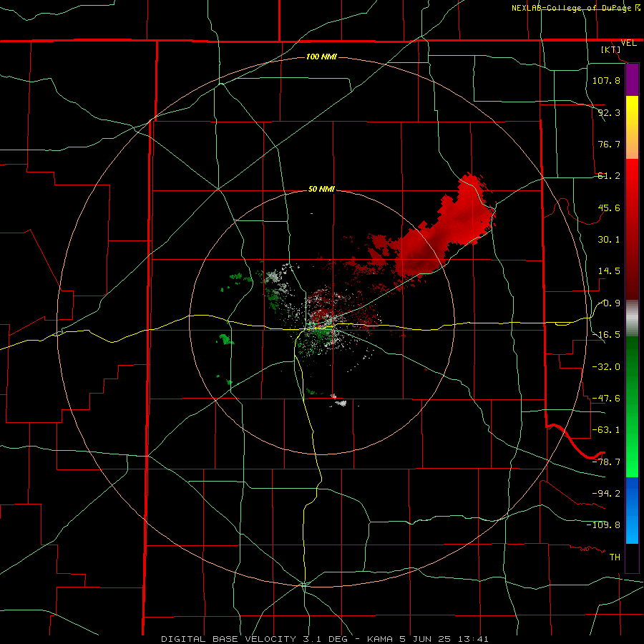
Task: Select the -32.0 scale value
Action: click(606, 367)
